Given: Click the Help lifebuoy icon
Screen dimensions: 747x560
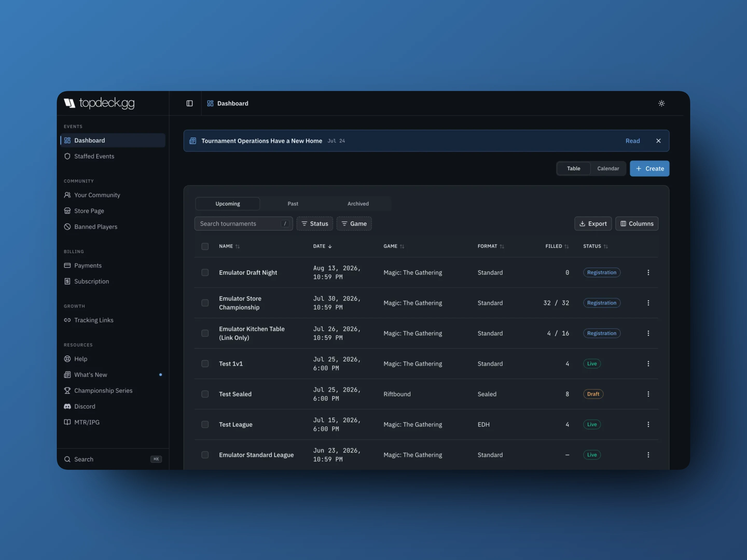Looking at the screenshot, I should pos(67,359).
